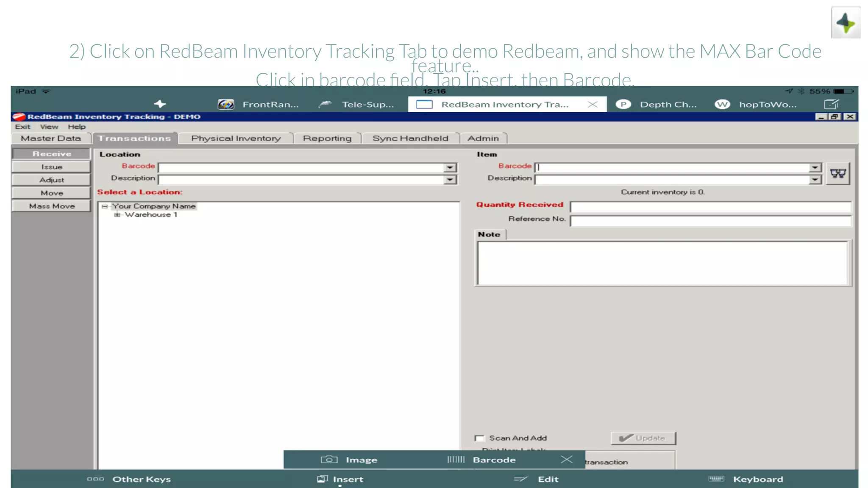This screenshot has width=868, height=488.
Task: Open the Item Description dropdown arrow
Action: tap(815, 180)
